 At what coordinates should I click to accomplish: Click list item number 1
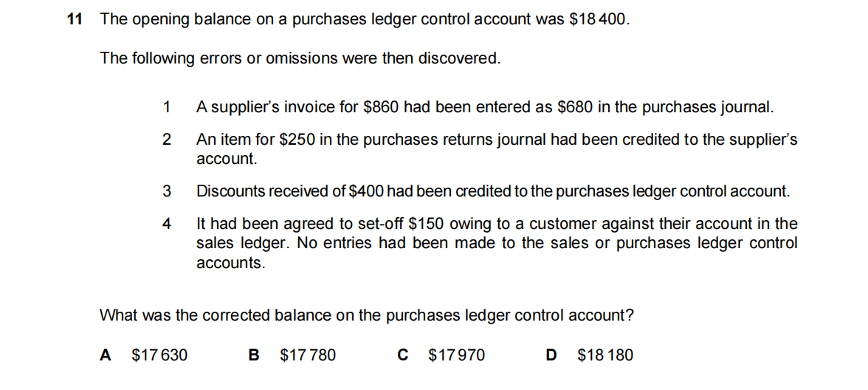coord(167,107)
